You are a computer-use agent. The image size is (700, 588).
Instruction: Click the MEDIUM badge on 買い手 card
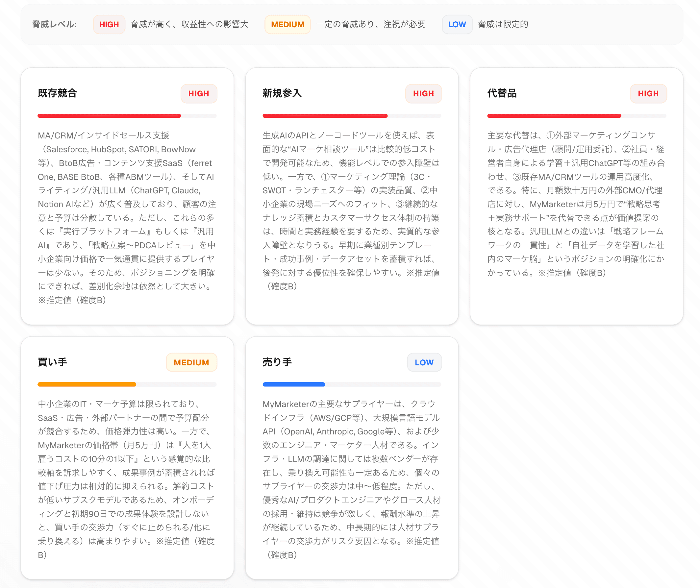[191, 362]
